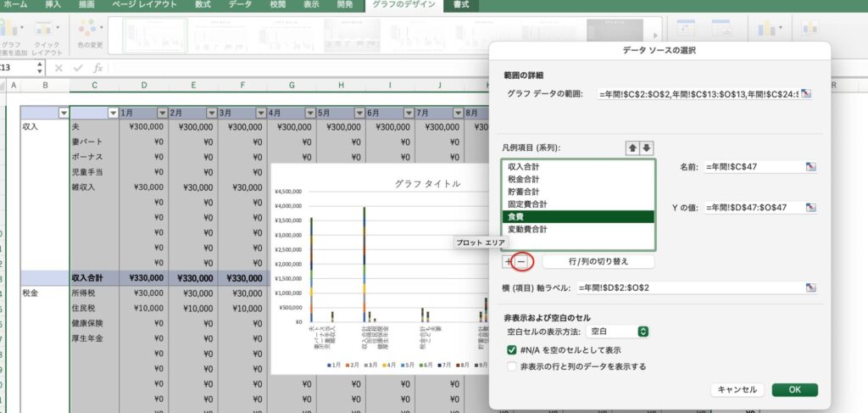Image resolution: width=868 pixels, height=413 pixels.
Task: Move selected series down with arrow
Action: click(x=647, y=148)
